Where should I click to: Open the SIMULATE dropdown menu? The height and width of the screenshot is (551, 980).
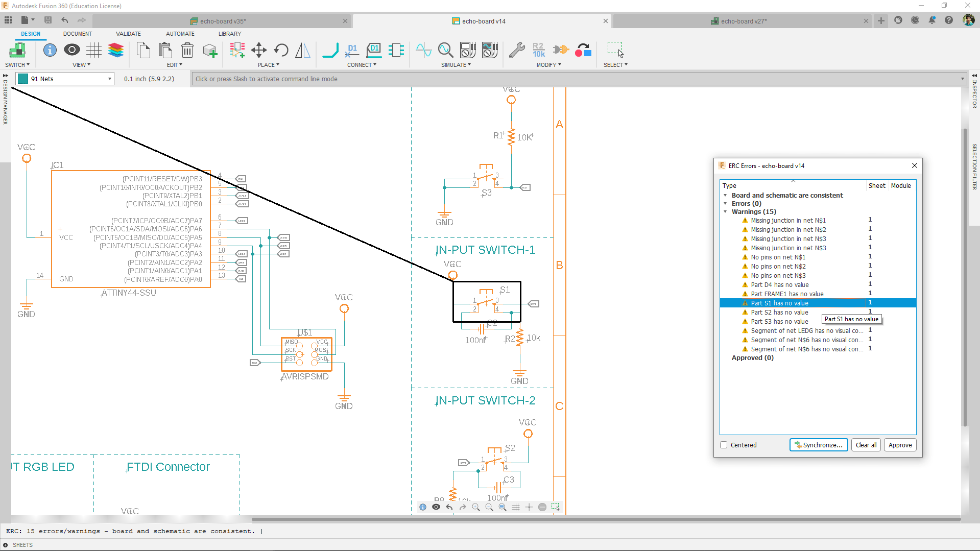[456, 65]
